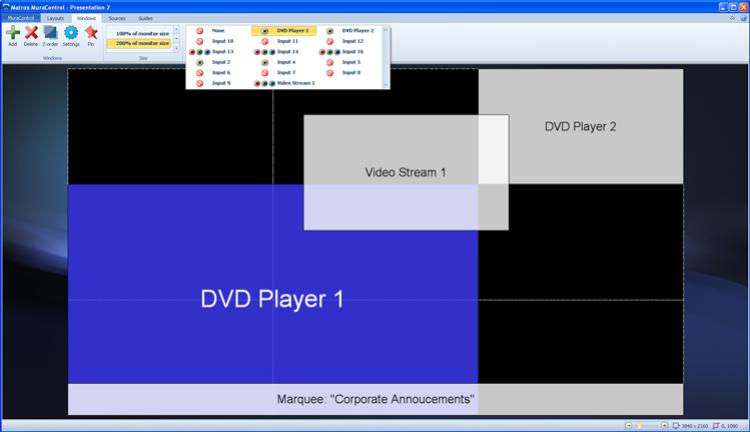Click the zoom in plus icon

coord(664,425)
